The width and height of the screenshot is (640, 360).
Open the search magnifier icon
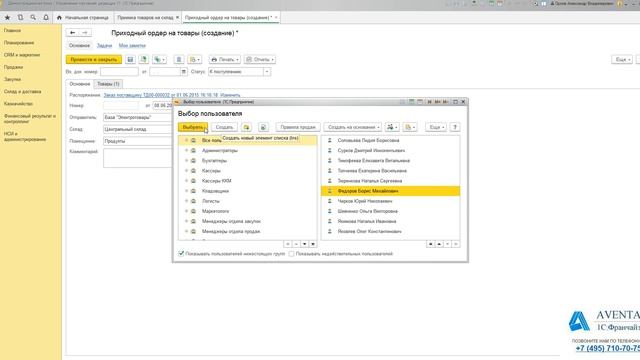(33, 18)
